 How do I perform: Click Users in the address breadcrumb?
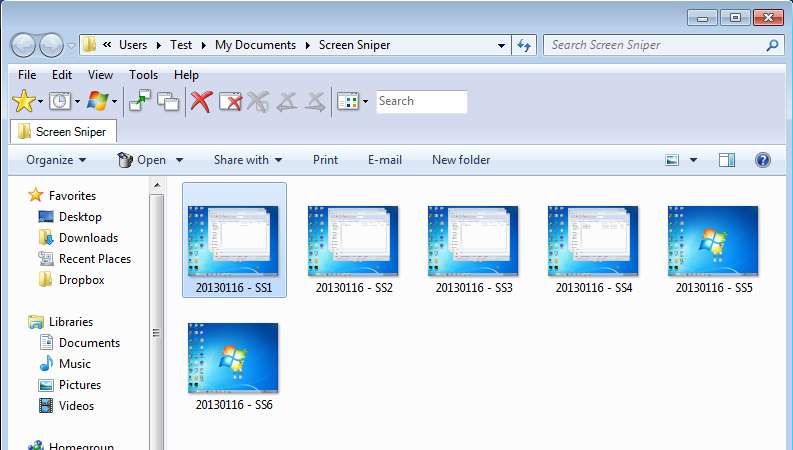pos(133,45)
